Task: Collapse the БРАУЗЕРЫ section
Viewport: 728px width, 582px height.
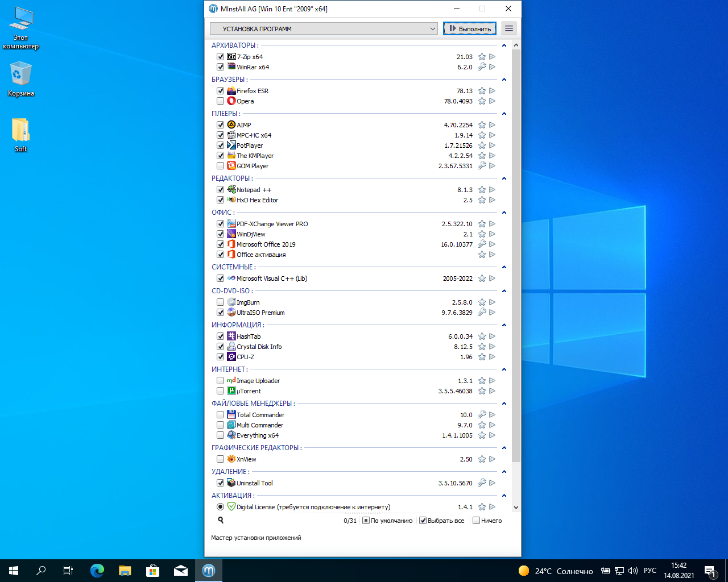Action: coord(504,80)
